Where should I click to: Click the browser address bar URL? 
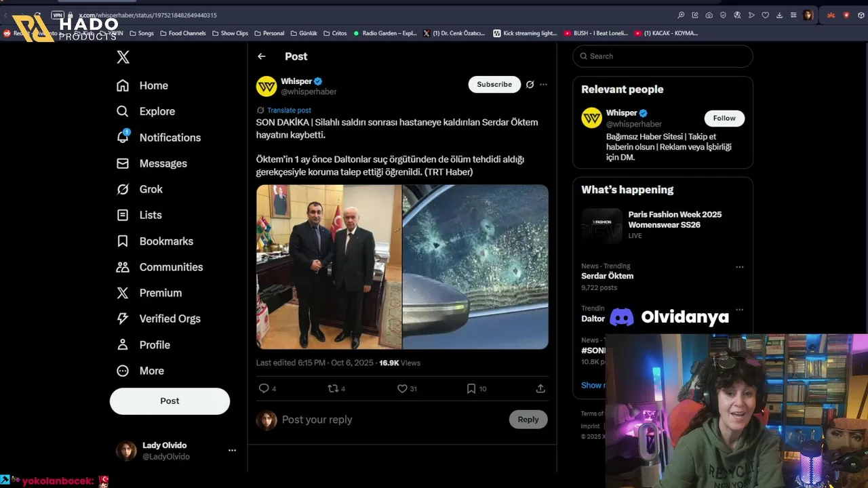(x=148, y=15)
